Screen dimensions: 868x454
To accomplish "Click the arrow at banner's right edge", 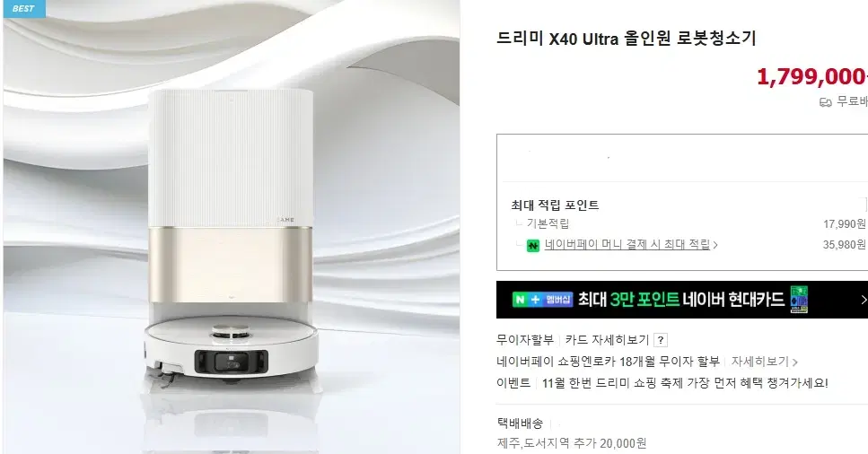I will (863, 300).
